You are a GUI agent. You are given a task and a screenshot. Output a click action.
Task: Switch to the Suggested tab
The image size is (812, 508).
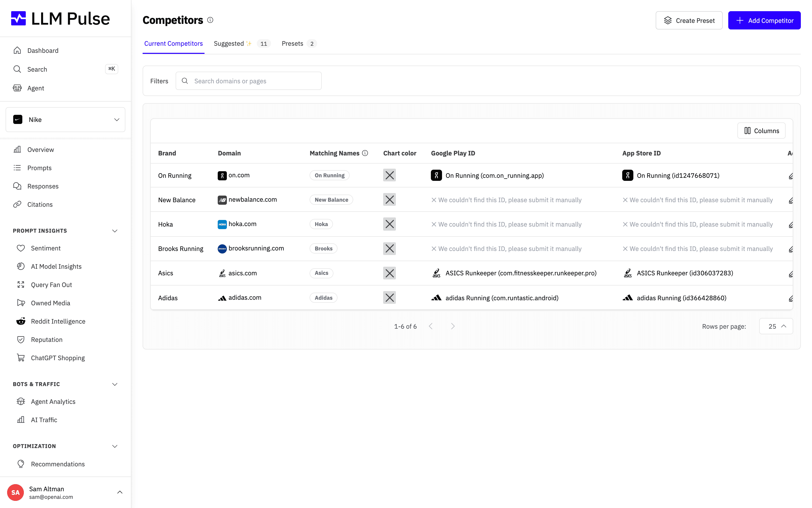242,44
